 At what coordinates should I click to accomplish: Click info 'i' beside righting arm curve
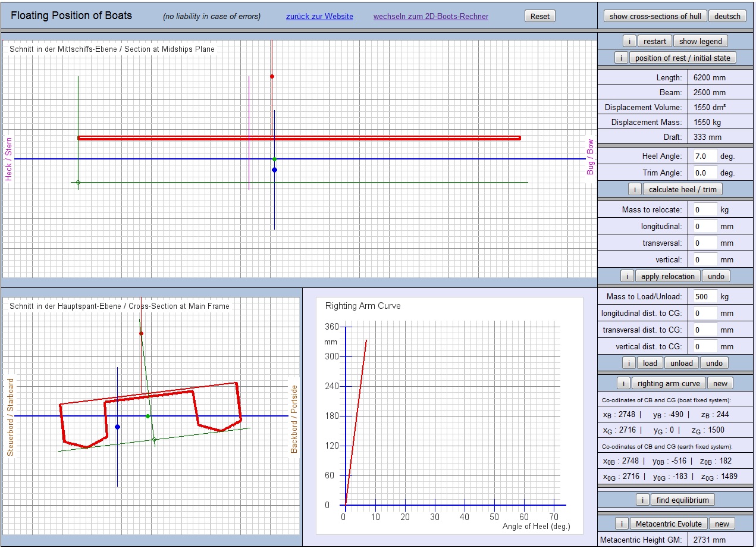[623, 383]
